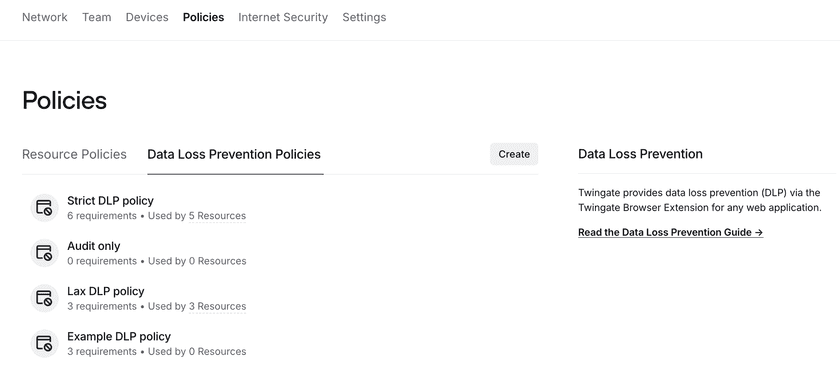Click the Strict DLP policy icon

44,208
